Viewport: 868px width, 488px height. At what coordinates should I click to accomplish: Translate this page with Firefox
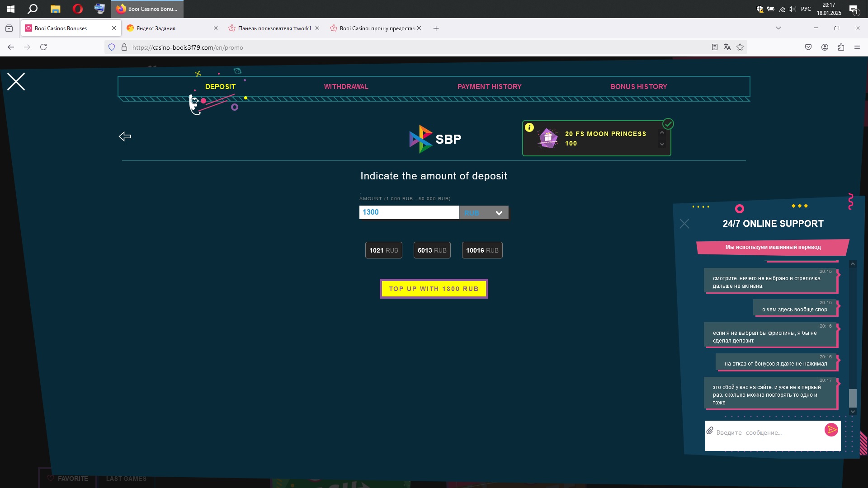tap(727, 47)
